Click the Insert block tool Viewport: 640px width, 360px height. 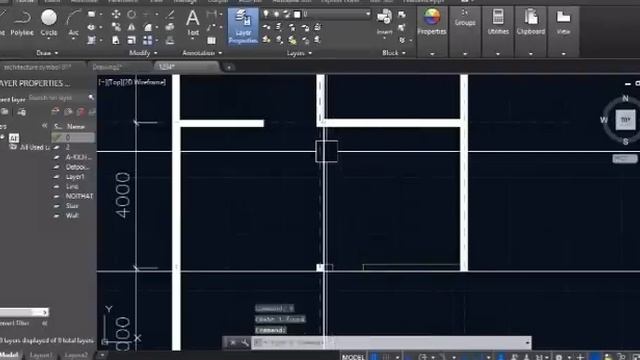(384, 22)
